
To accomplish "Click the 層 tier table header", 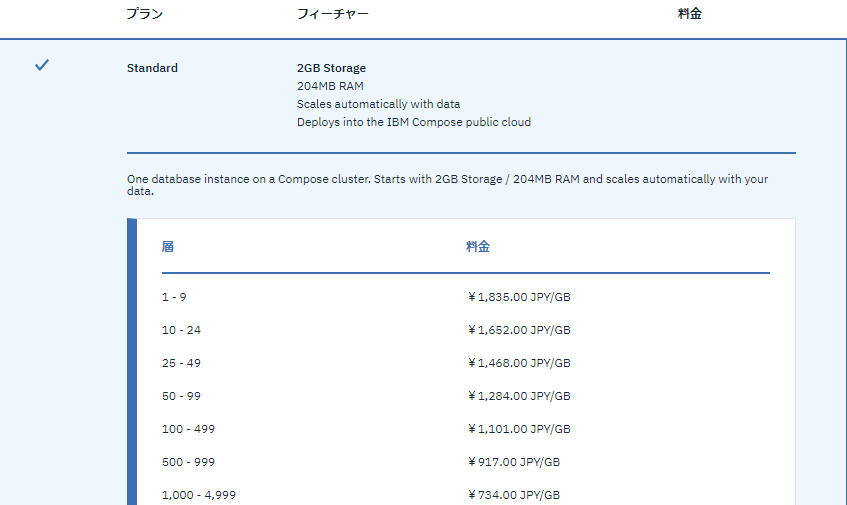I will tap(167, 247).
